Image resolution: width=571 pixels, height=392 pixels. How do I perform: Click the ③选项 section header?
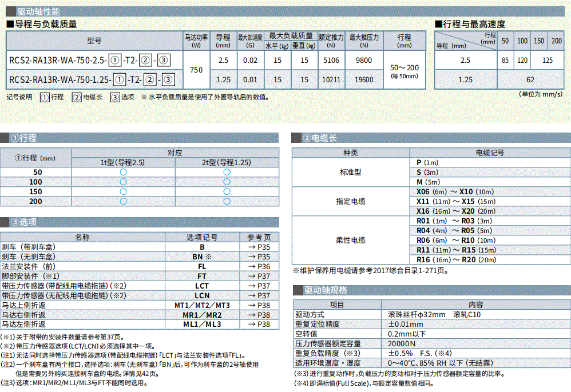point(139,222)
